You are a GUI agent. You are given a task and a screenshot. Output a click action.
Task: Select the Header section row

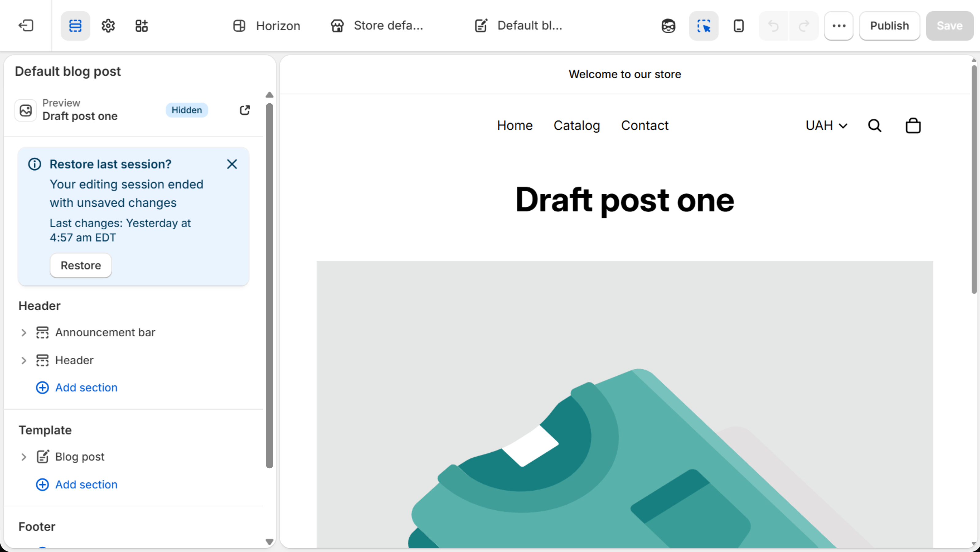coord(133,360)
